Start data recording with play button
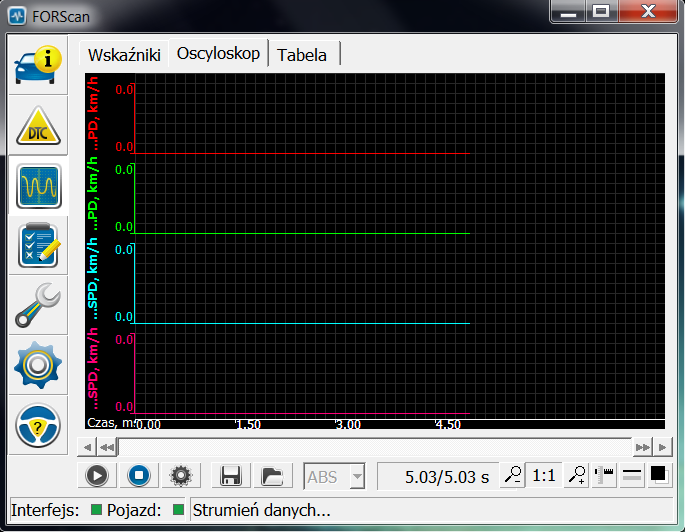Screen dimensions: 685x532 point(98,476)
